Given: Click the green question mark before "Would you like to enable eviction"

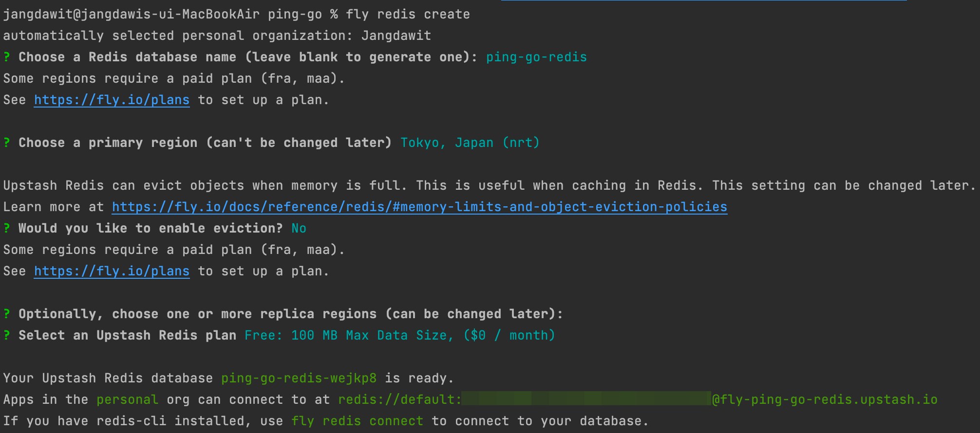Looking at the screenshot, I should 7,228.
